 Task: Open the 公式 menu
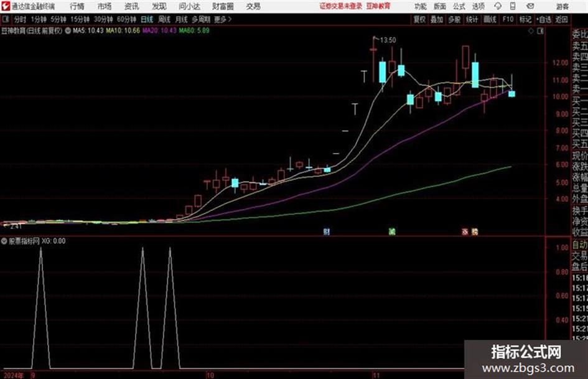pyautogui.click(x=459, y=6)
